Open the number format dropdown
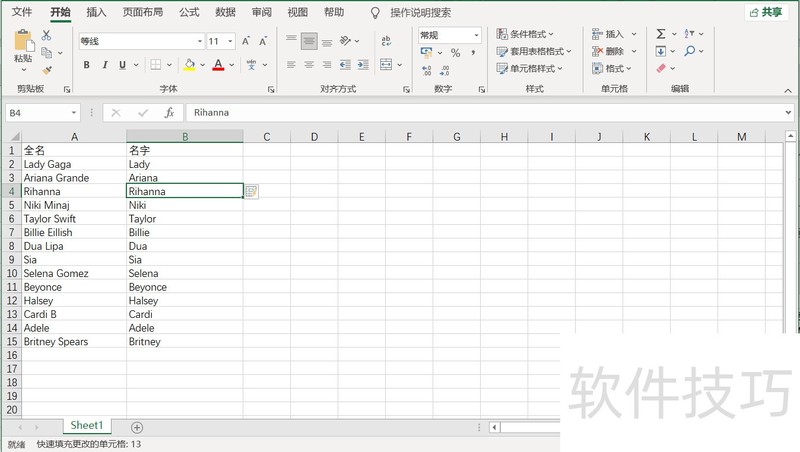 476,35
